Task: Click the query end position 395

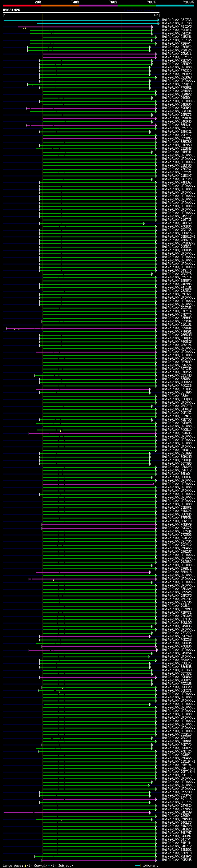Action: [155, 15]
